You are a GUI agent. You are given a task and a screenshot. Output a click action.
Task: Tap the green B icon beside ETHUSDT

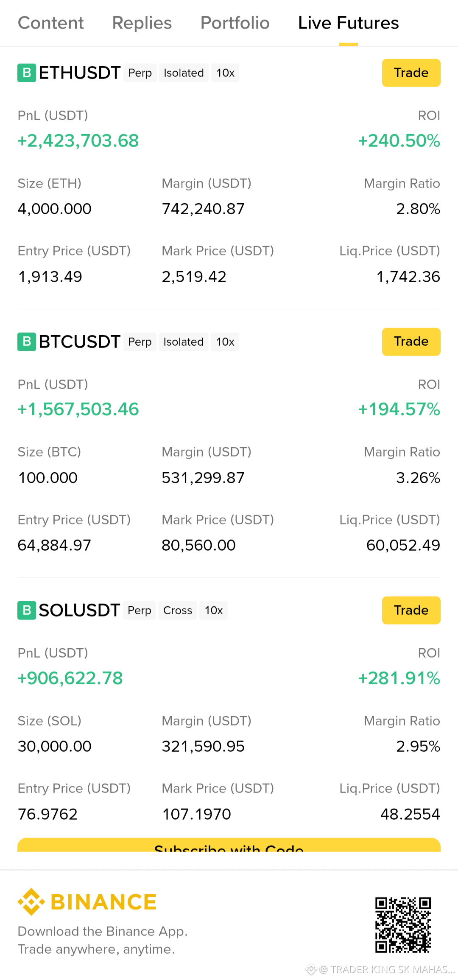(x=27, y=73)
